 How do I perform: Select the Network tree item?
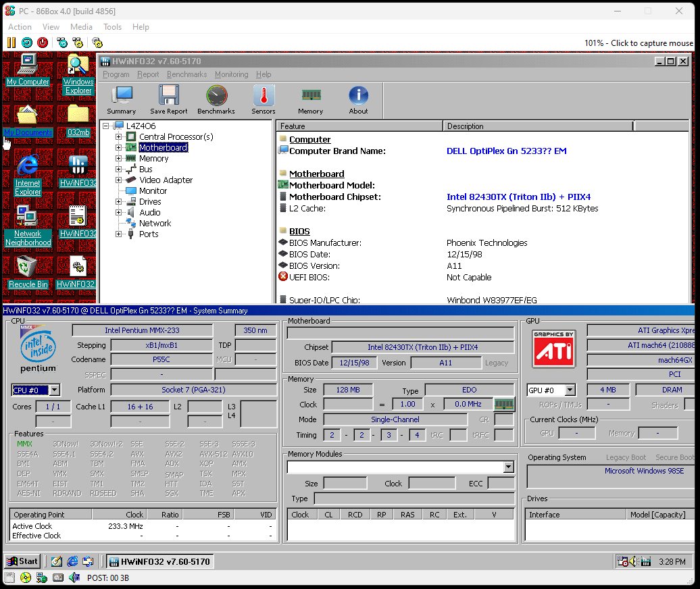pos(155,223)
